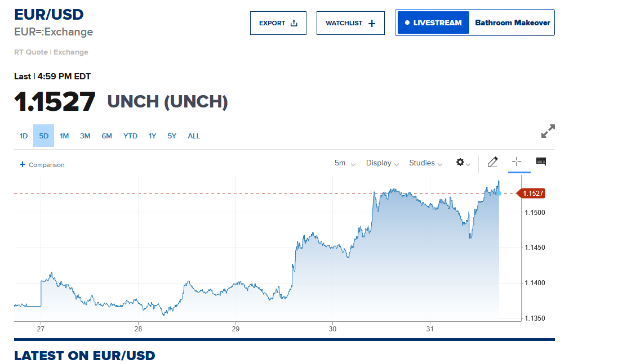
Task: Toggle the crosshair tool
Action: (516, 161)
